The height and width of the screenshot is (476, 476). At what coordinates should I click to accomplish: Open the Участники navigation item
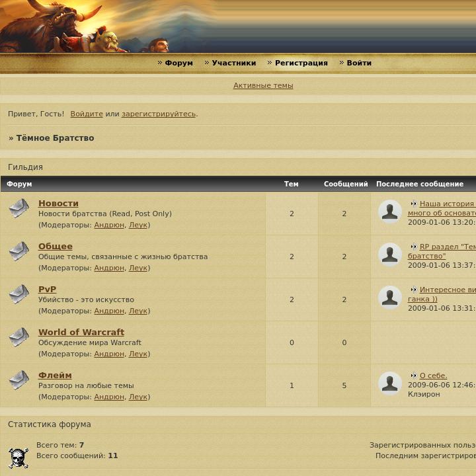[234, 63]
